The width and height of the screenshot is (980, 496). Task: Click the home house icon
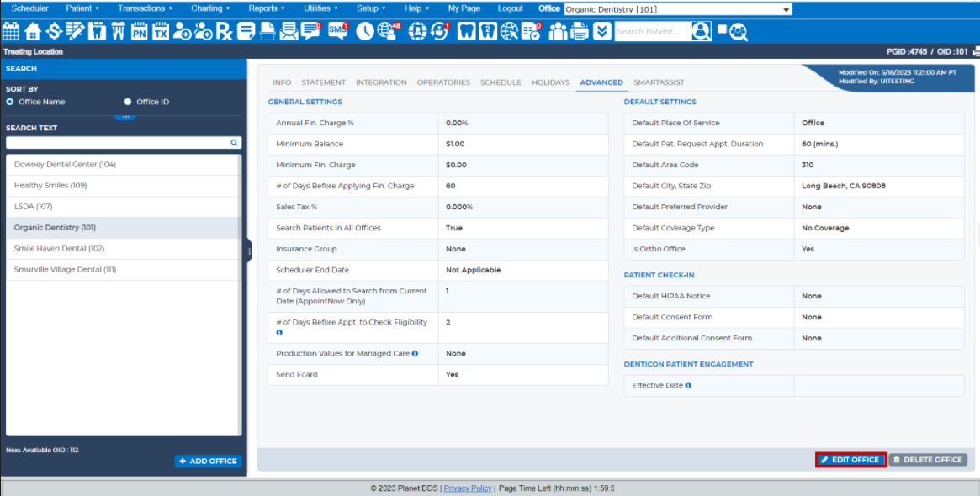33,30
